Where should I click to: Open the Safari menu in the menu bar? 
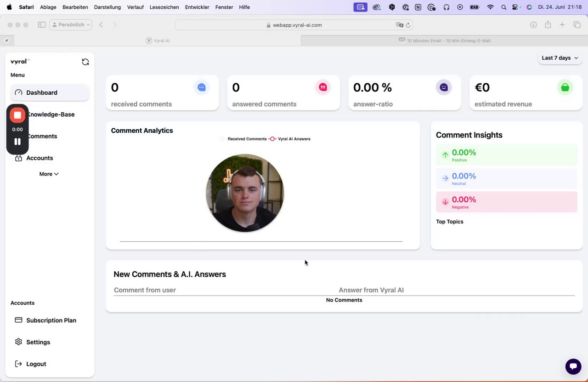(26, 7)
